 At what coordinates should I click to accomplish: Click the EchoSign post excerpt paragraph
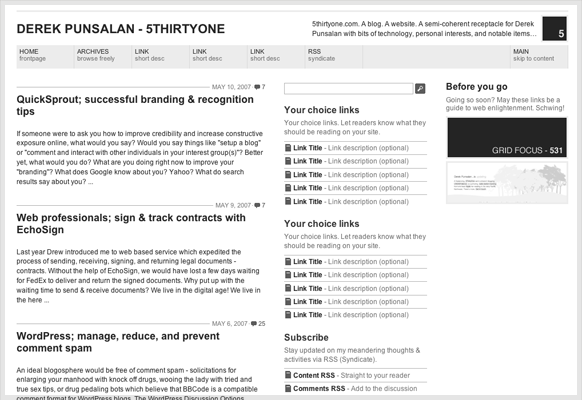coord(138,276)
